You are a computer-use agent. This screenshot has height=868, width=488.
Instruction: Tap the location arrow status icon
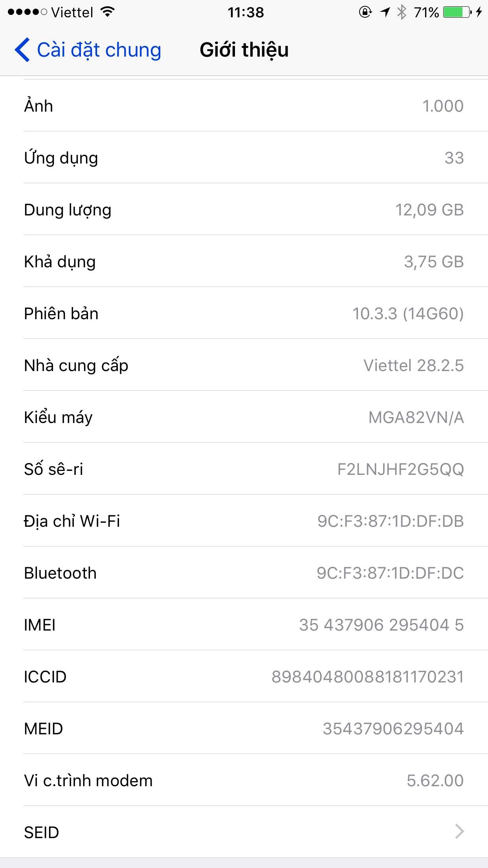coord(385,12)
